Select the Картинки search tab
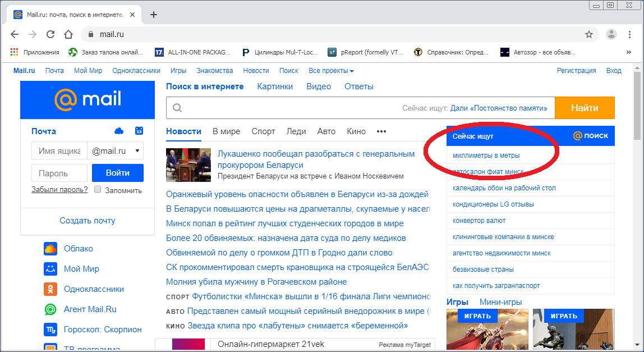 click(x=275, y=86)
